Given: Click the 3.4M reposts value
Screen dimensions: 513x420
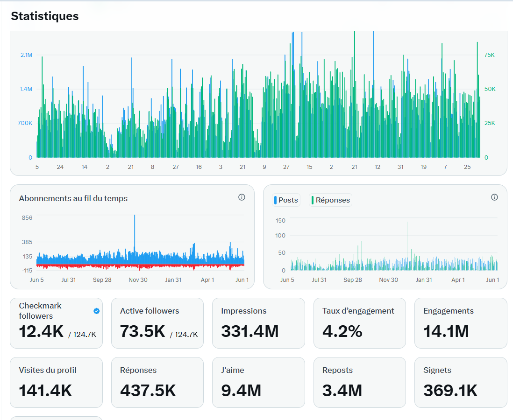Looking at the screenshot, I should 342,391.
